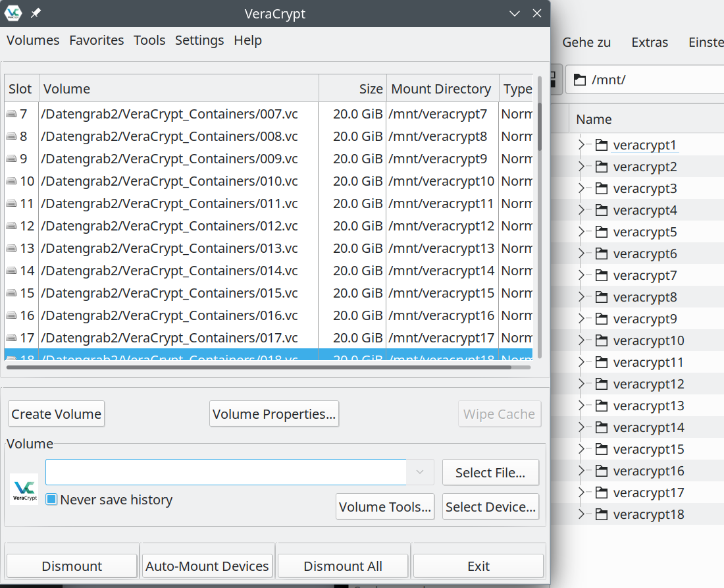Click folder icon of veracrypt16 in file manager
Screen dimensions: 724x588
tap(601, 471)
